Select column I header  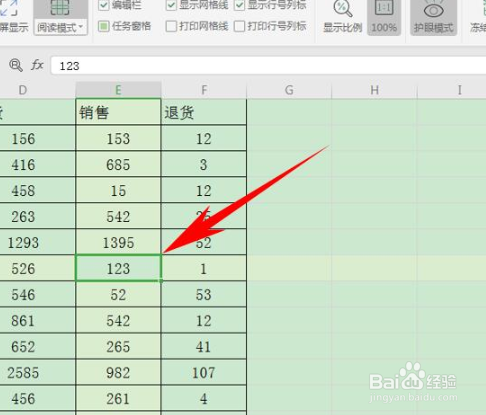coord(452,90)
